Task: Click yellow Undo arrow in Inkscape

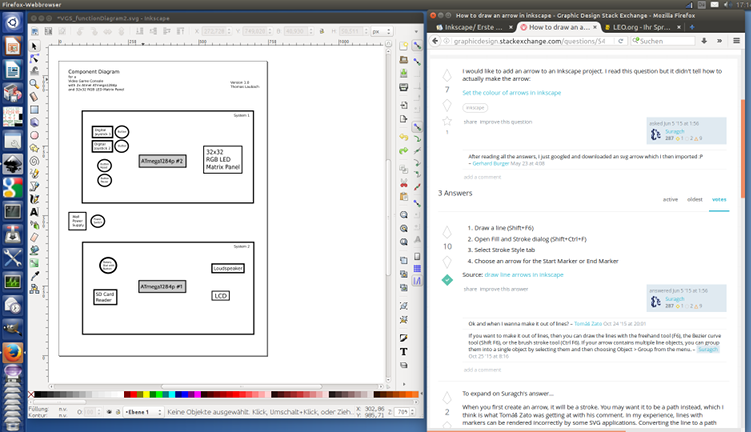Action: [x=404, y=137]
